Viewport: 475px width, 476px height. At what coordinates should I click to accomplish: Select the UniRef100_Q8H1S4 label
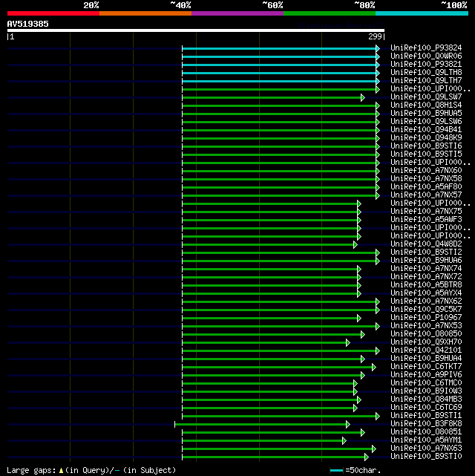[x=426, y=105]
